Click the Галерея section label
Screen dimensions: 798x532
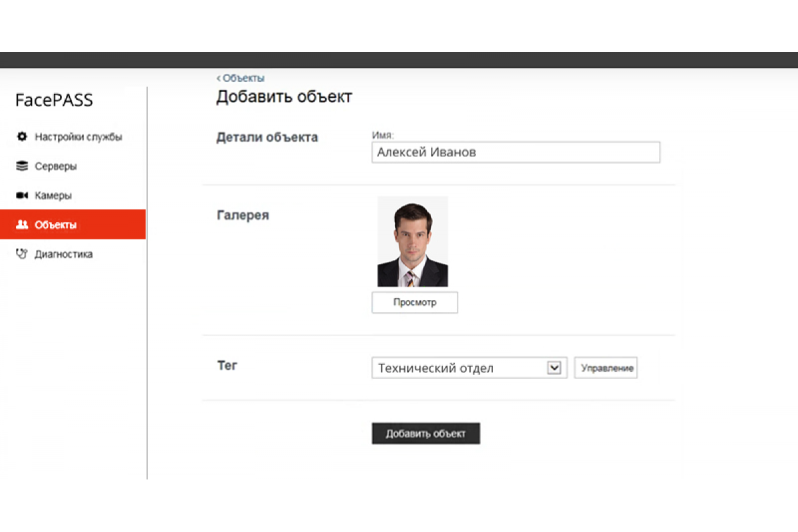tap(243, 215)
